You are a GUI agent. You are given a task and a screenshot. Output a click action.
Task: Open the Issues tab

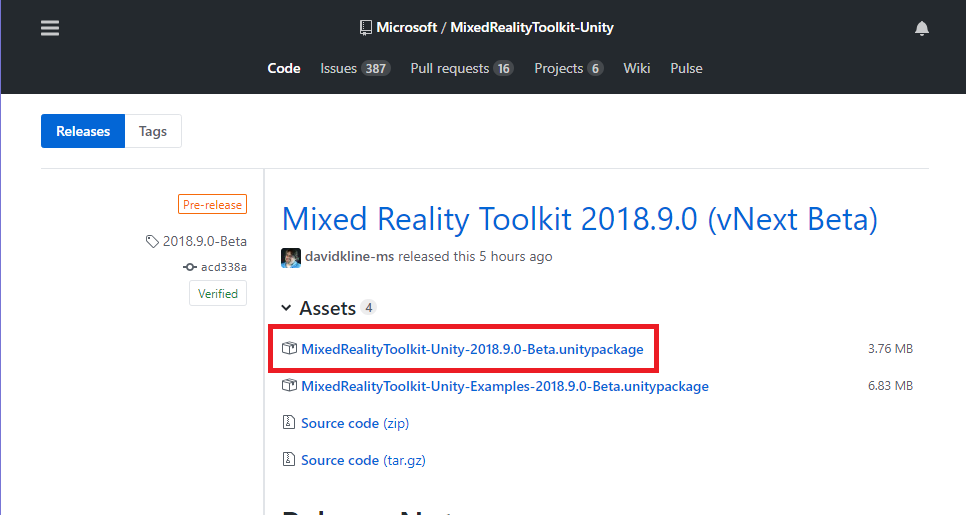pyautogui.click(x=354, y=68)
